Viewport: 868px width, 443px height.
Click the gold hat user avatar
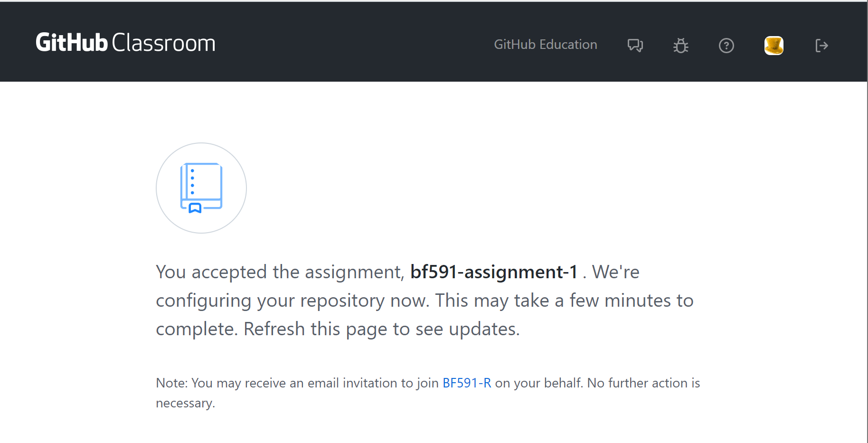point(774,46)
